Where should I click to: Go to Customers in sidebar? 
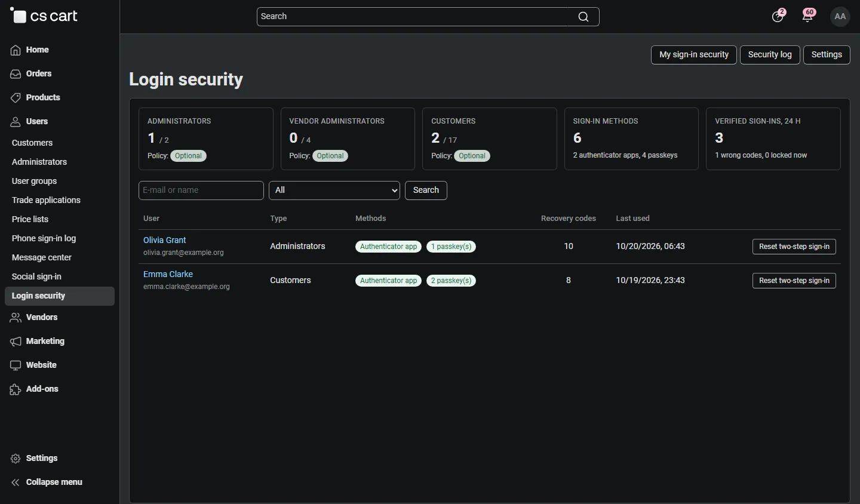[32, 143]
